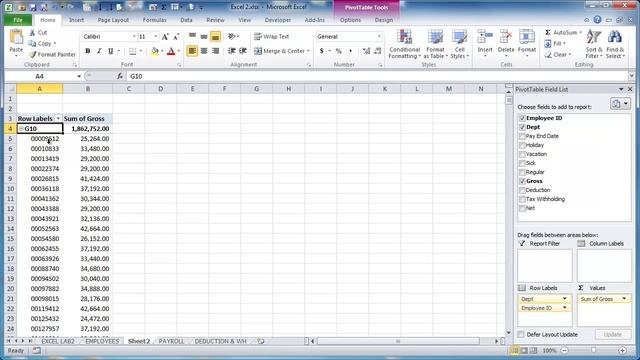Uncheck the Gross field

tap(522, 181)
